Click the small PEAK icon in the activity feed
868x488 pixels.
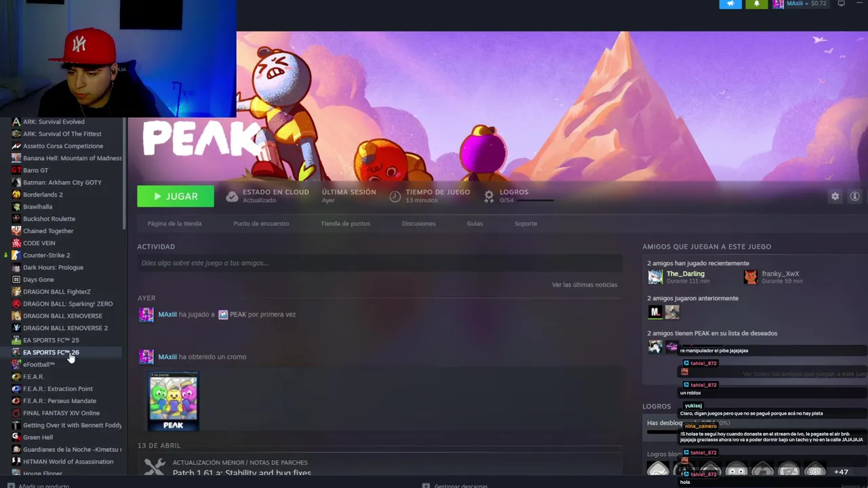pyautogui.click(x=222, y=314)
